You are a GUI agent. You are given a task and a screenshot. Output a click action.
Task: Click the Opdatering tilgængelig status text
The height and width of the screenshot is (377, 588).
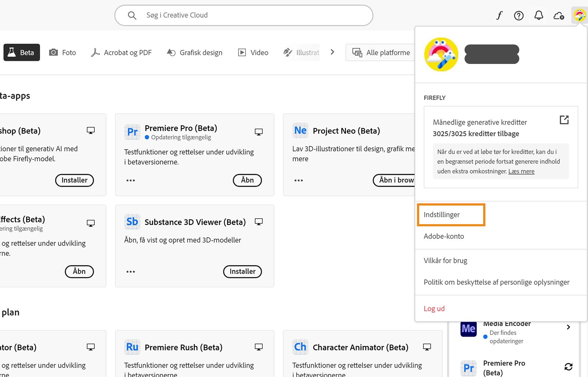pyautogui.click(x=181, y=137)
